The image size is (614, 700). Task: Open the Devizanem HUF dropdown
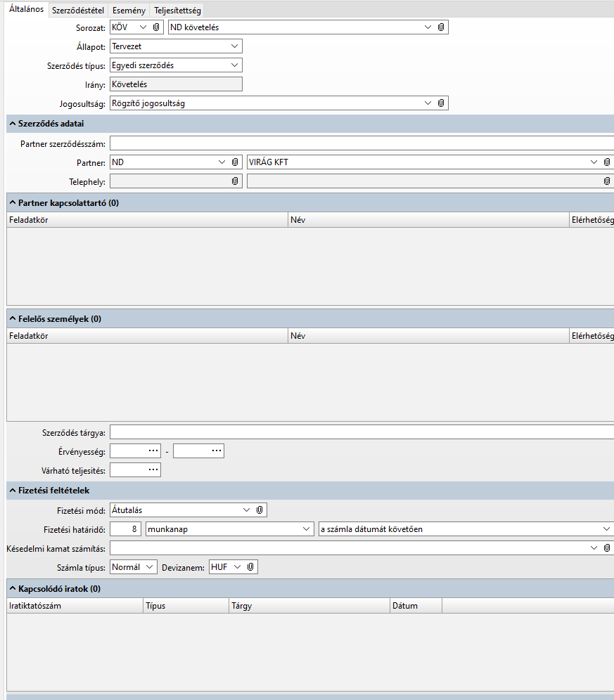click(x=237, y=567)
